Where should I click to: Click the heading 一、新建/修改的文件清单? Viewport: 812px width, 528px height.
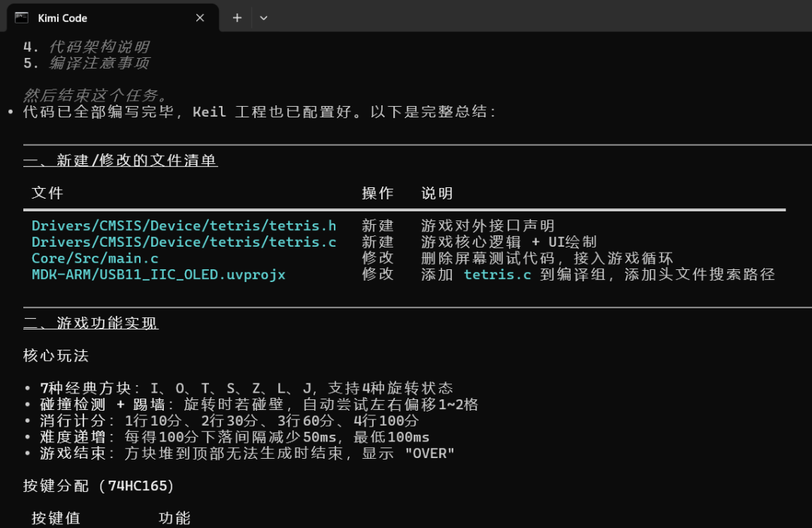pyautogui.click(x=120, y=160)
